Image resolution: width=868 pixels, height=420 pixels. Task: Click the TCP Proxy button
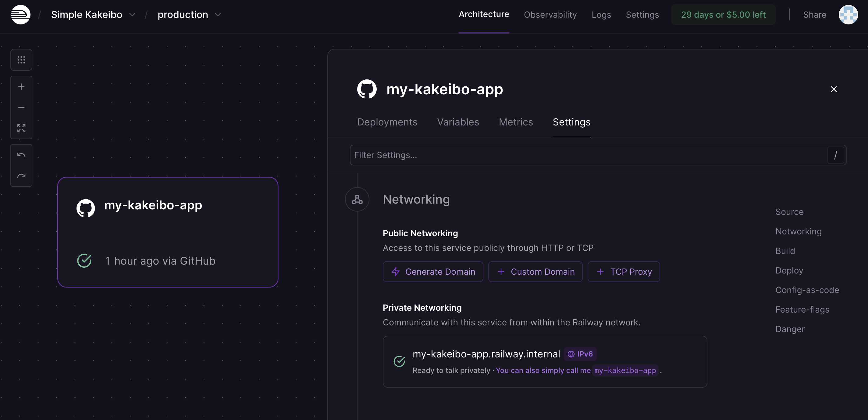tap(623, 272)
